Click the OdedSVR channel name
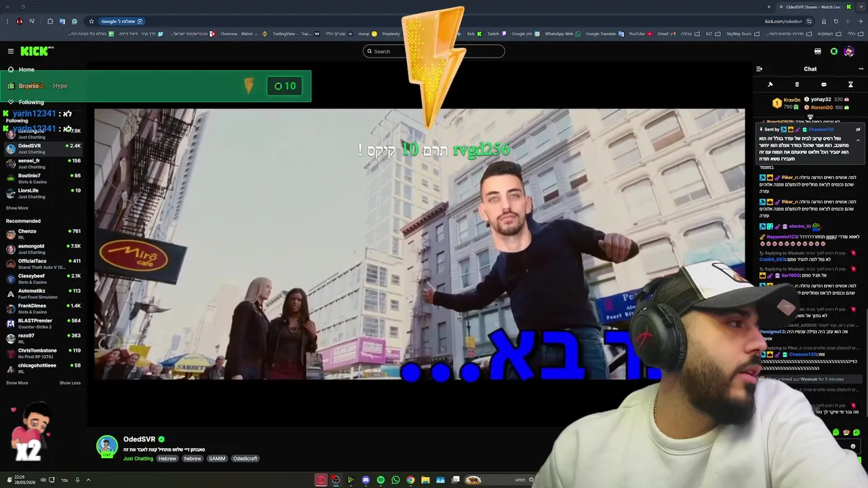Screen dimensions: 868x488 [x=139, y=439]
